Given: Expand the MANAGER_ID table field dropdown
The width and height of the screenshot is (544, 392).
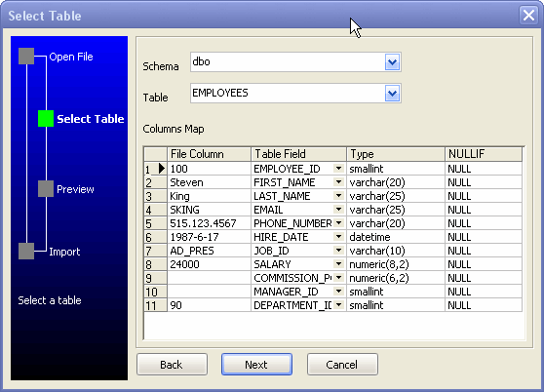Looking at the screenshot, I should (338, 292).
